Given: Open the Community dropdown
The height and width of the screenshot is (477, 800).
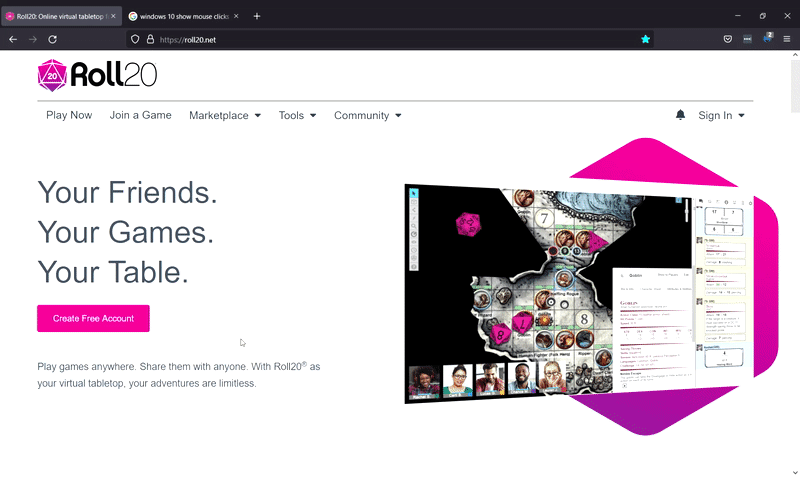Looking at the screenshot, I should [367, 115].
